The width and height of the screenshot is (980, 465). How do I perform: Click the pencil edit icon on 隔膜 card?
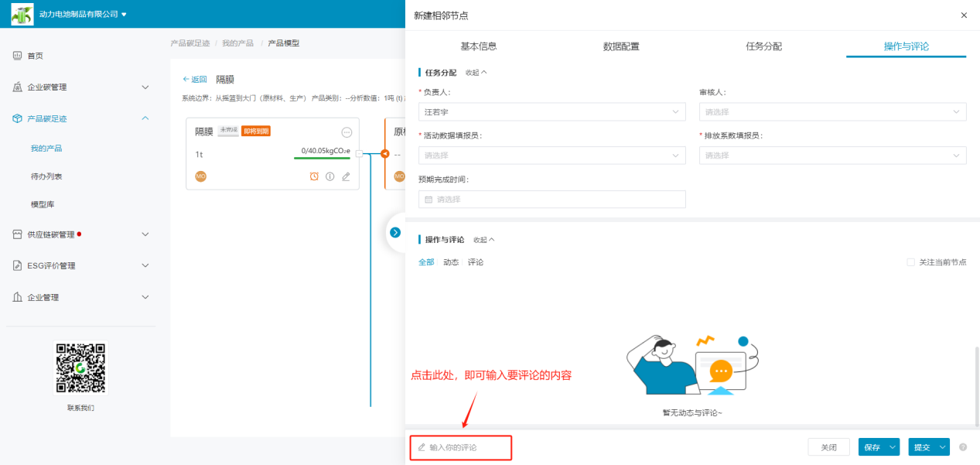(x=346, y=176)
